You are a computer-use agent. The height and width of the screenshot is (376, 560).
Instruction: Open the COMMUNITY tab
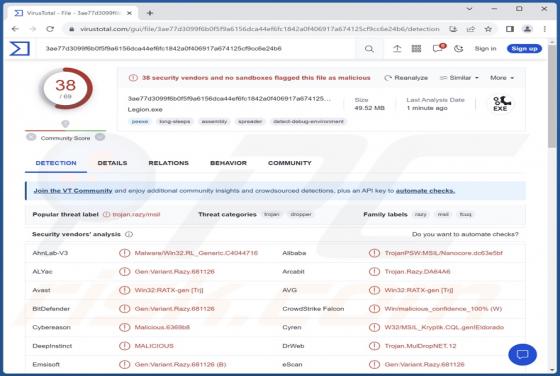click(290, 163)
